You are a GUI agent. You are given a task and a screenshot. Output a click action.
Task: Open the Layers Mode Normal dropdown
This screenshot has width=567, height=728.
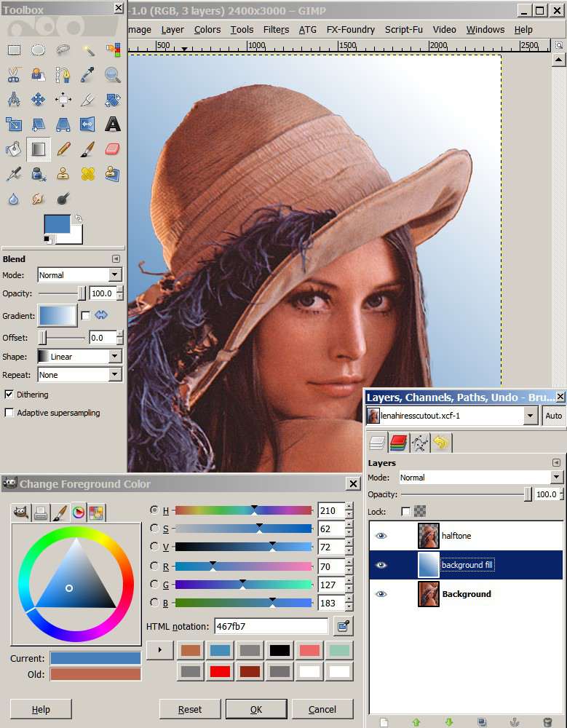click(x=480, y=477)
